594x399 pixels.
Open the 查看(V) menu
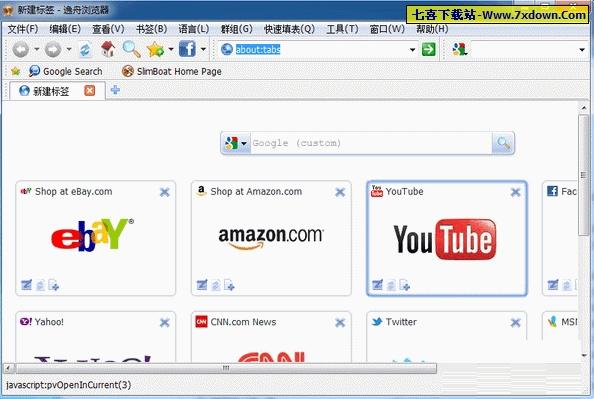tap(108, 29)
